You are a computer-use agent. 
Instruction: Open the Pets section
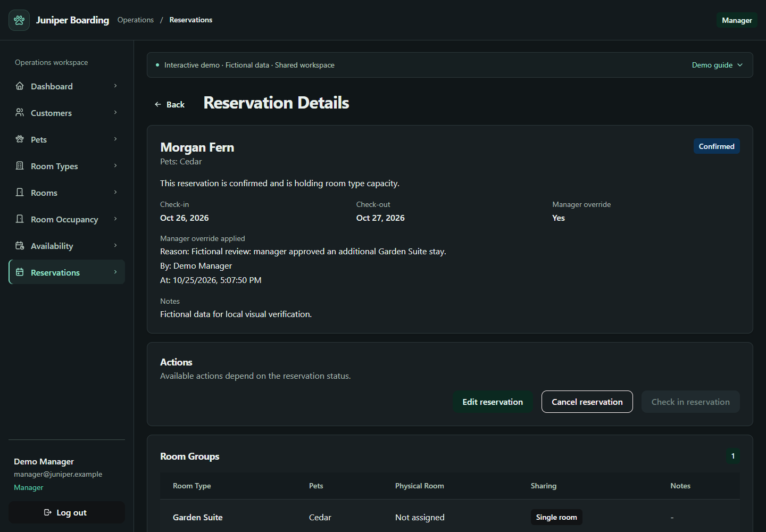(67, 139)
